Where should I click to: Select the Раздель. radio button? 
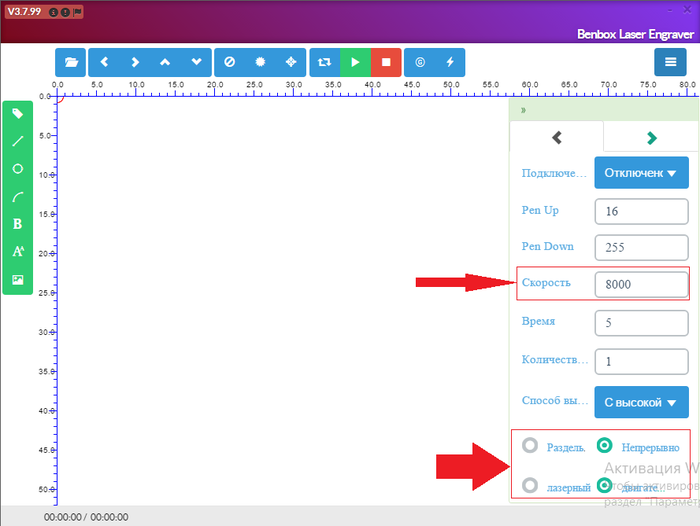tap(530, 446)
